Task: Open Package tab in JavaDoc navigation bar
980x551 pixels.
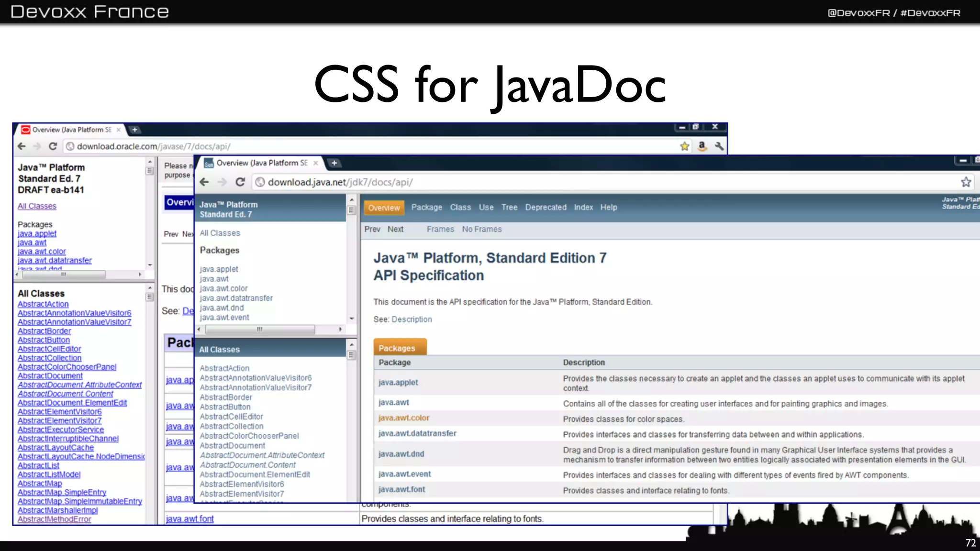Action: [x=427, y=207]
